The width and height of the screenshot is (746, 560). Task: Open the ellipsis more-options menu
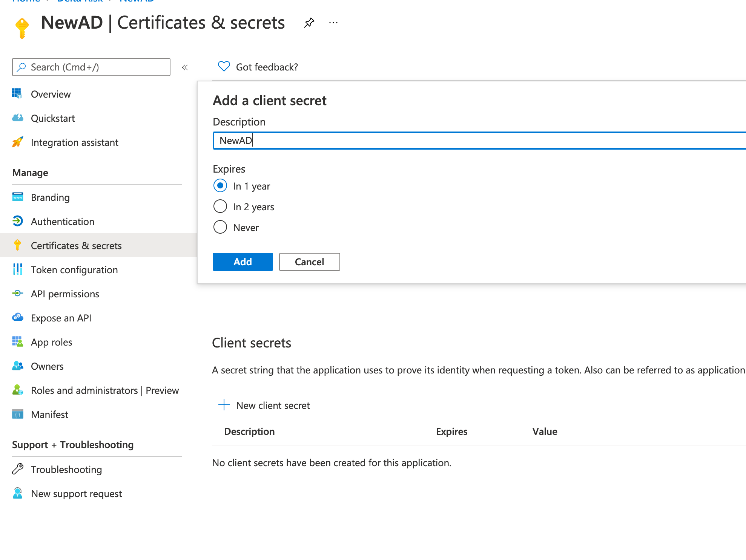point(333,23)
